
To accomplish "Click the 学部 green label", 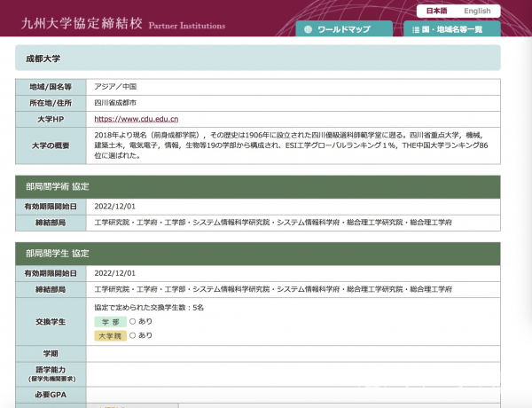I will coord(110,322).
